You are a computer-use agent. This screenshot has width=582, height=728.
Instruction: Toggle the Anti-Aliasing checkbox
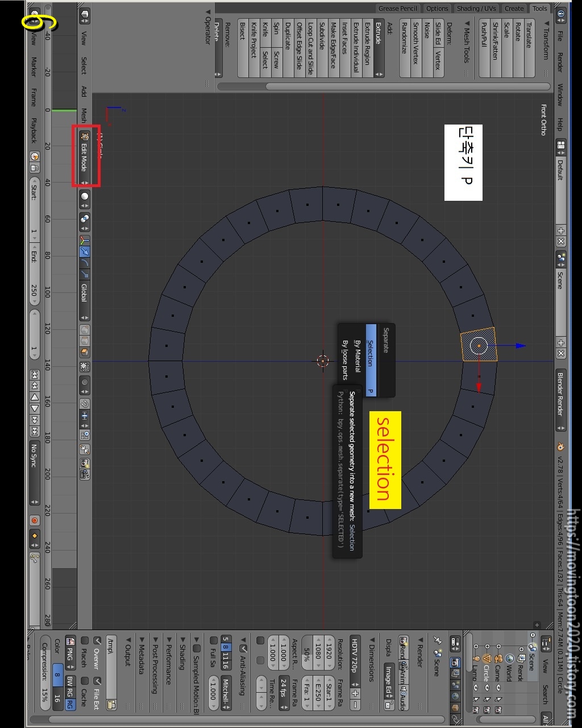(x=243, y=648)
